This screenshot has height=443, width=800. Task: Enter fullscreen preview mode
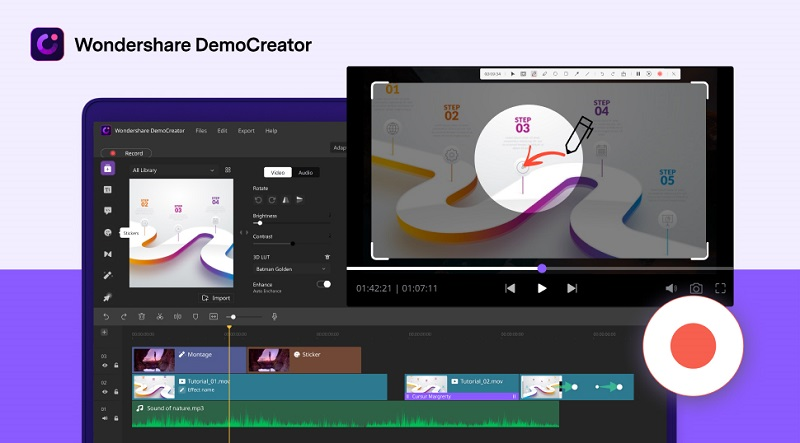(720, 288)
